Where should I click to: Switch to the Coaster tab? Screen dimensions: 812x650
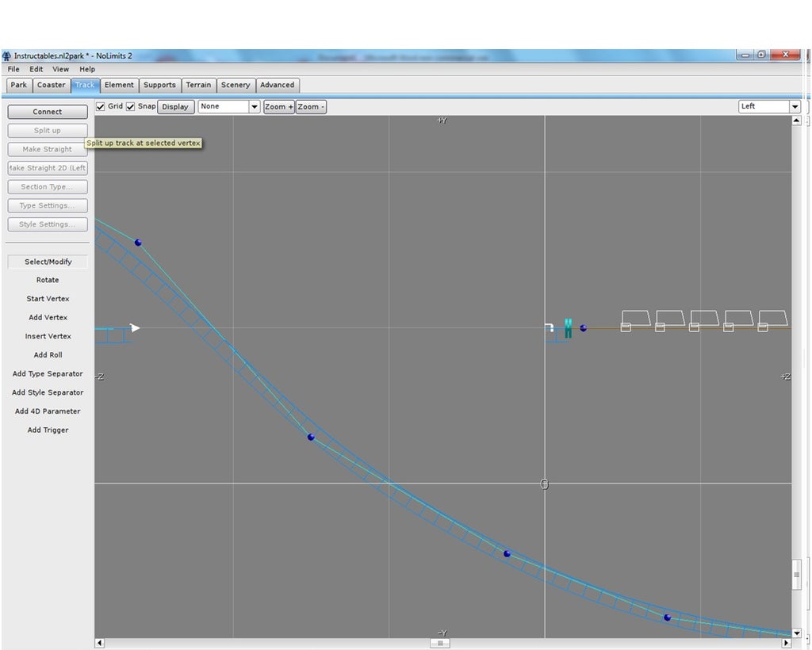coord(52,85)
